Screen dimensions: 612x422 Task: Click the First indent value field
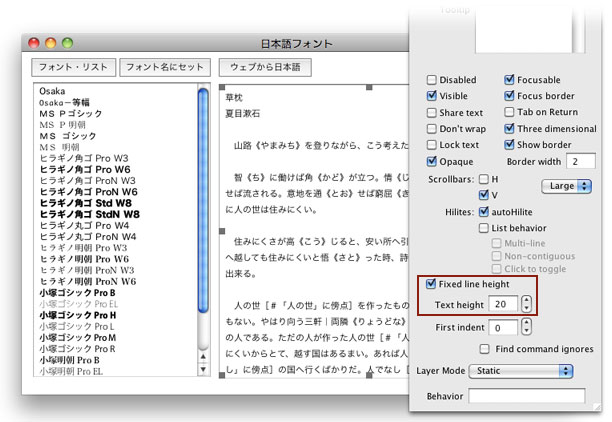[x=503, y=328]
